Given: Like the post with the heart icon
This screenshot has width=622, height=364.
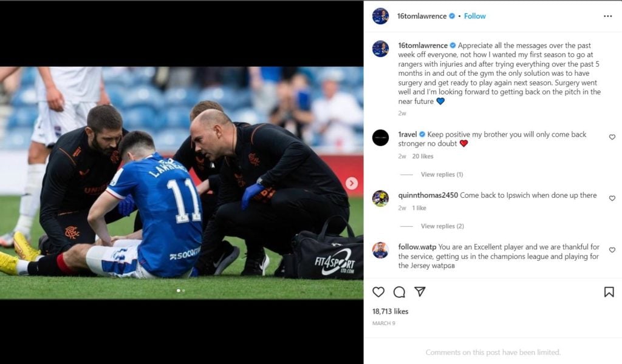Looking at the screenshot, I should tap(378, 292).
